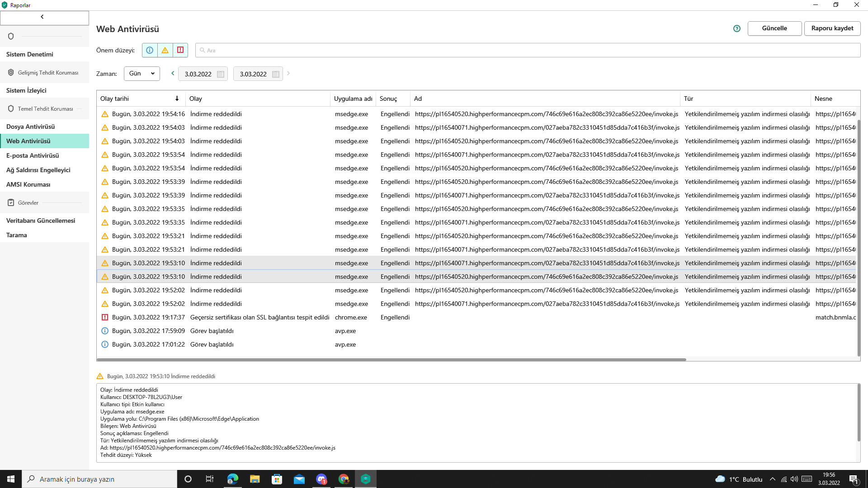Toggle the critical severity filter
The image size is (868, 488).
(180, 50)
